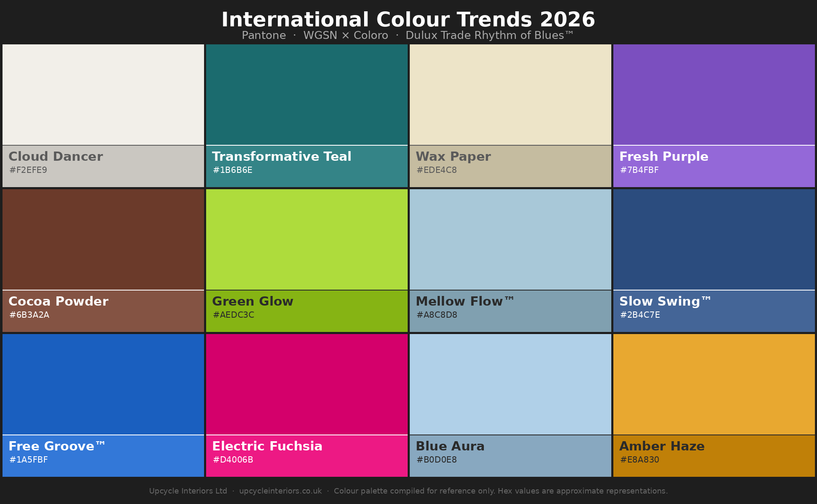Click Dulux Trade Rhythm of Blues subtitle
Viewport: 817px width, 504px height.
coord(489,36)
